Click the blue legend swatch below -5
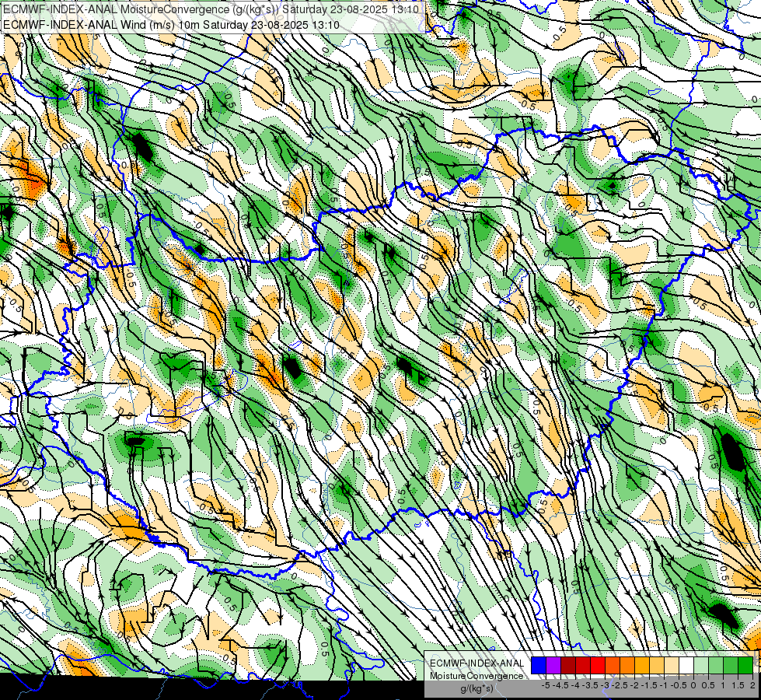761x700 pixels. point(539,666)
